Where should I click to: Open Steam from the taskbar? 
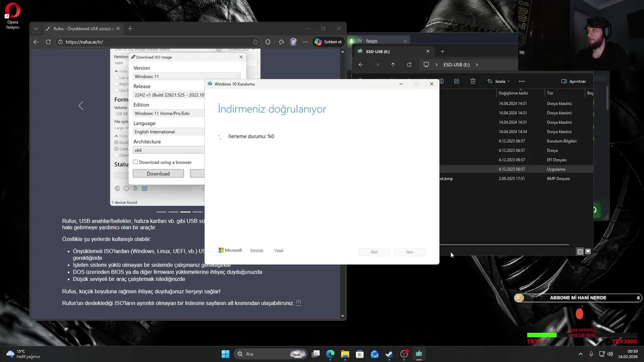click(x=389, y=354)
